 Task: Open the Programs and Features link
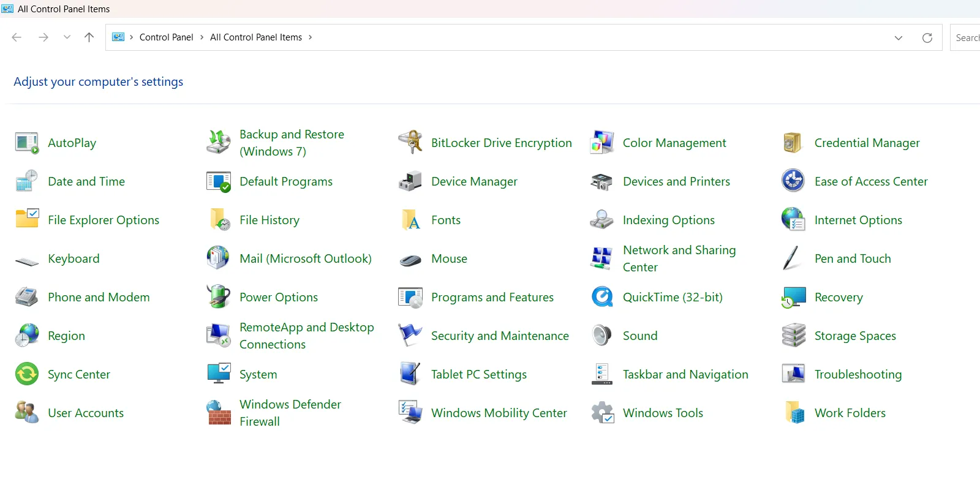492,297
